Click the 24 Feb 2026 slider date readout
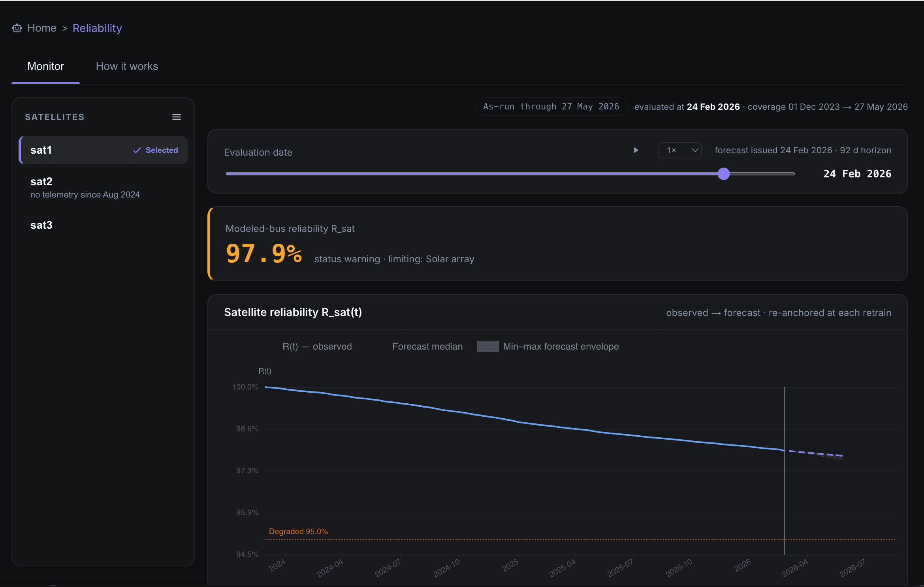 click(x=857, y=174)
